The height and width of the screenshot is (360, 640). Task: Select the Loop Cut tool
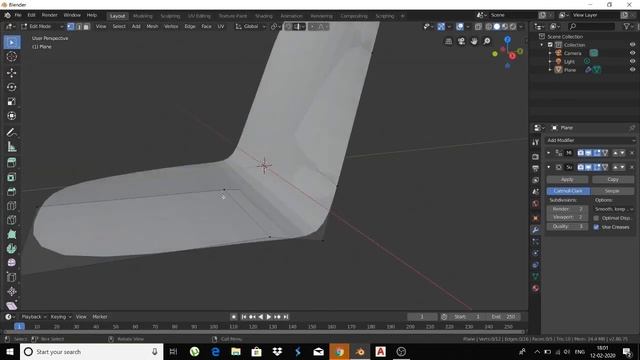(x=11, y=206)
